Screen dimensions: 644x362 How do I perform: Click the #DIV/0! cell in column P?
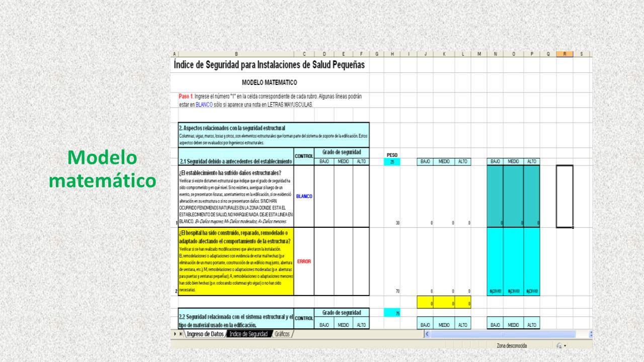tap(531, 261)
